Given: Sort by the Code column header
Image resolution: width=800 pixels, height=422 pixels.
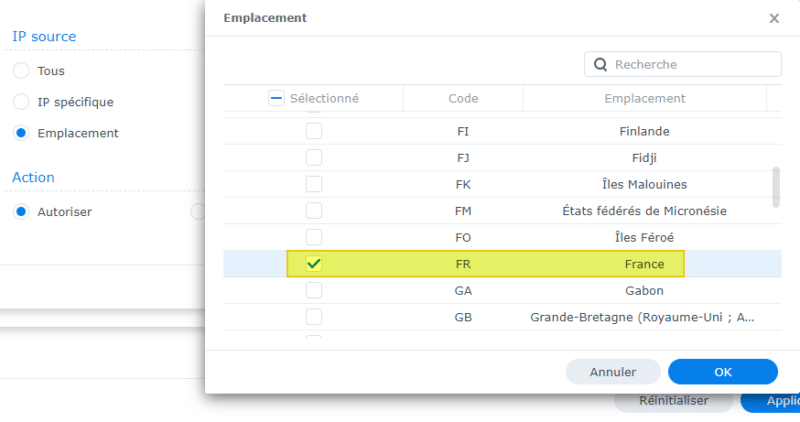Looking at the screenshot, I should tap(463, 98).
